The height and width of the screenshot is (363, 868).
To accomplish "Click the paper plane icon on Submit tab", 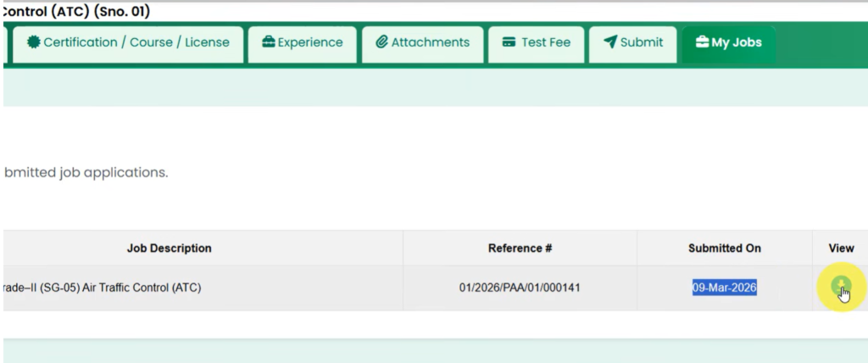I will pos(609,42).
